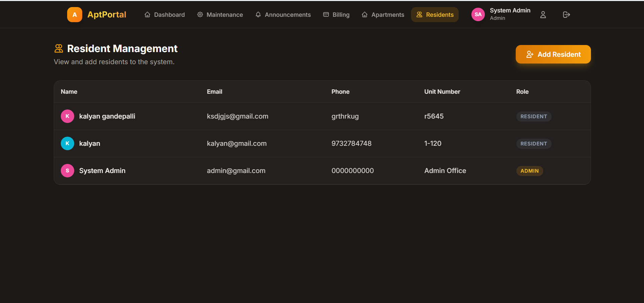Click unit number r5645
The image size is (644, 303).
(434, 116)
